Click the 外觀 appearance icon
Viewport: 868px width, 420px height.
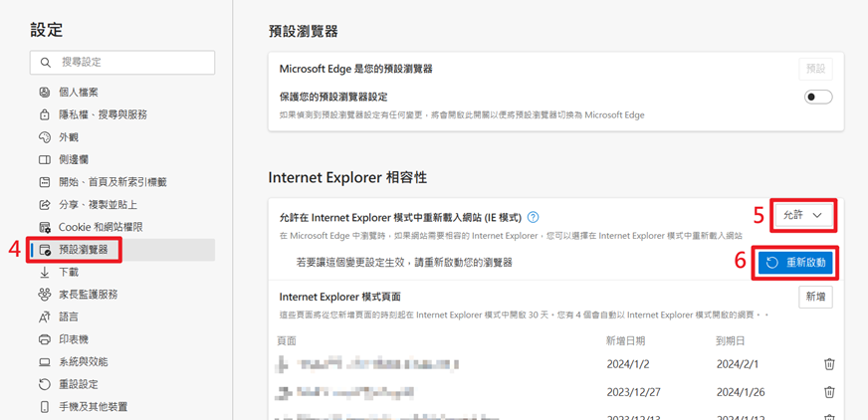[45, 137]
